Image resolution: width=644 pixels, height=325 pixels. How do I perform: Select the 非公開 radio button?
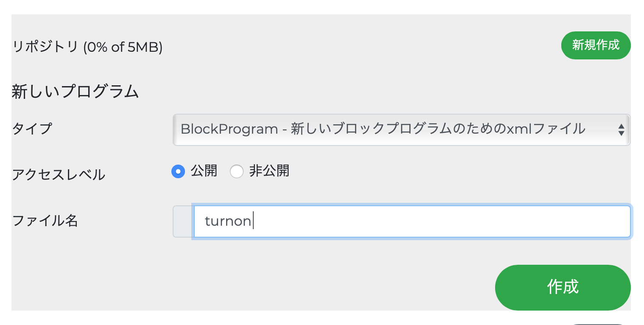tap(236, 171)
